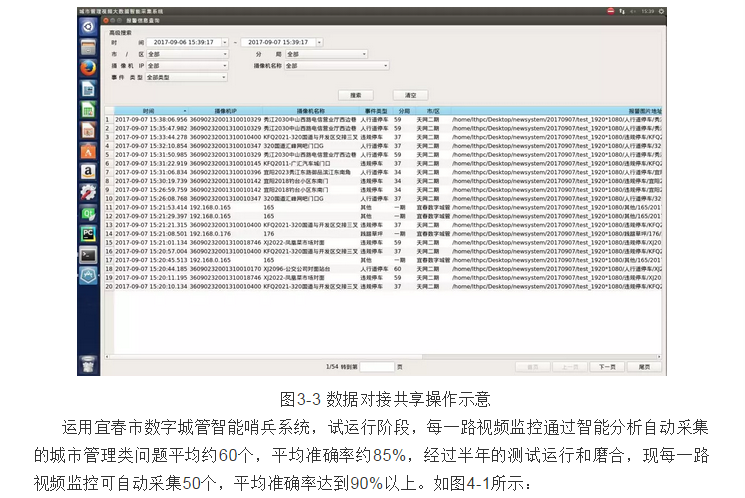Click camera ID 36090232001310010396 in row 7

226,172
